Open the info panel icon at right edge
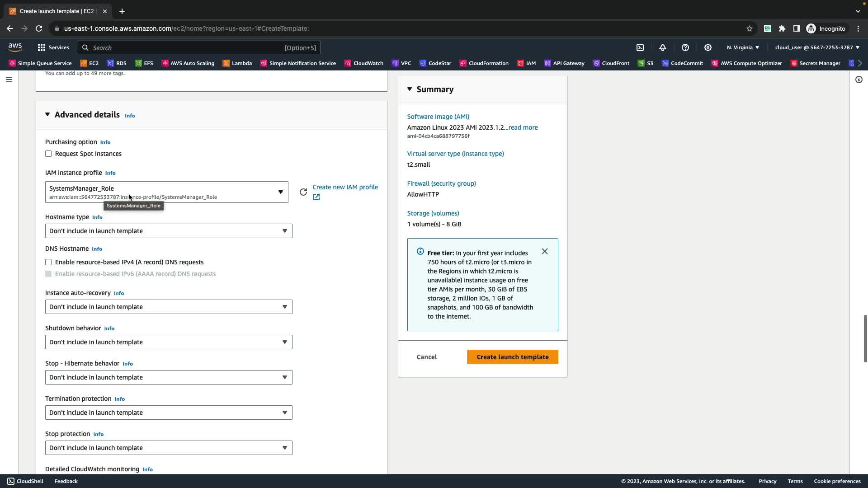Image resolution: width=868 pixels, height=488 pixels. pos(859,80)
